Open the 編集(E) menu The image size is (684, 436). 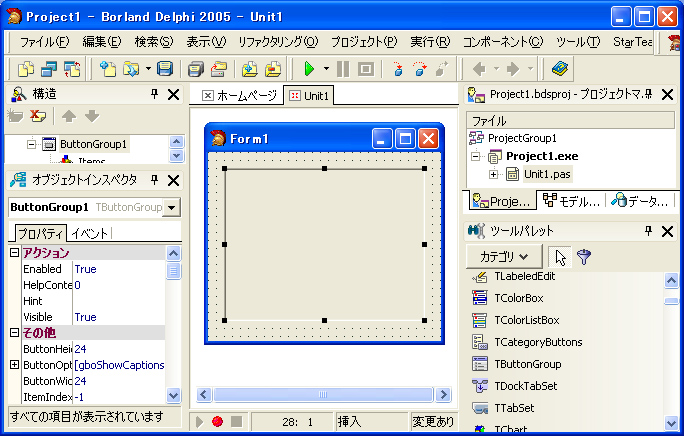102,42
